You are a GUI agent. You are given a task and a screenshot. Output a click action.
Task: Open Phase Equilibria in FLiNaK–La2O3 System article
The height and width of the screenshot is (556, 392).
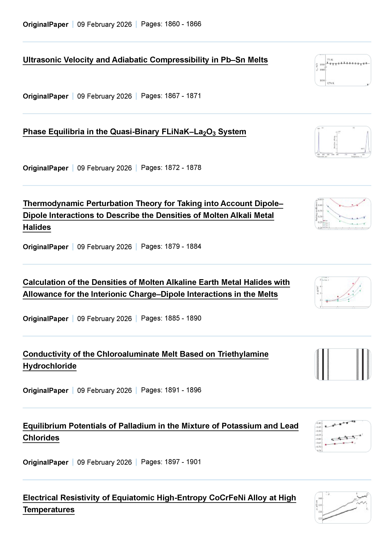[134, 132]
